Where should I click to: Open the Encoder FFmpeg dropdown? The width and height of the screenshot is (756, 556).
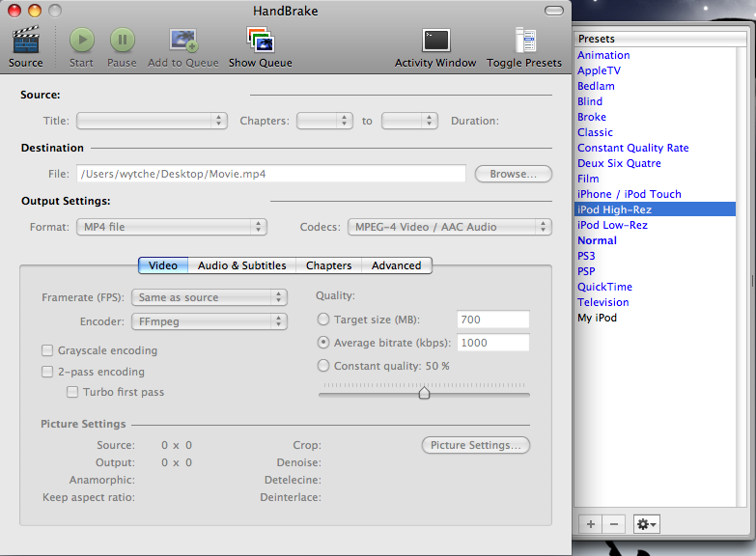(x=210, y=321)
